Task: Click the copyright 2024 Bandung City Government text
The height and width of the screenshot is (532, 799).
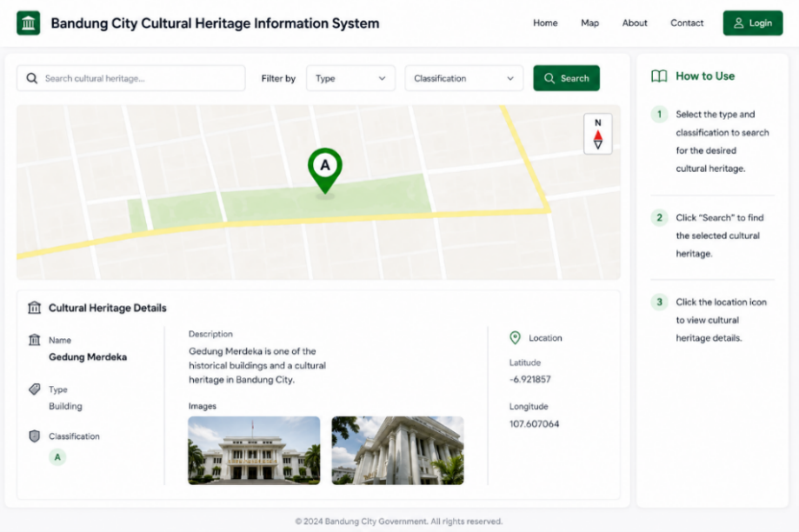Action: [399, 522]
